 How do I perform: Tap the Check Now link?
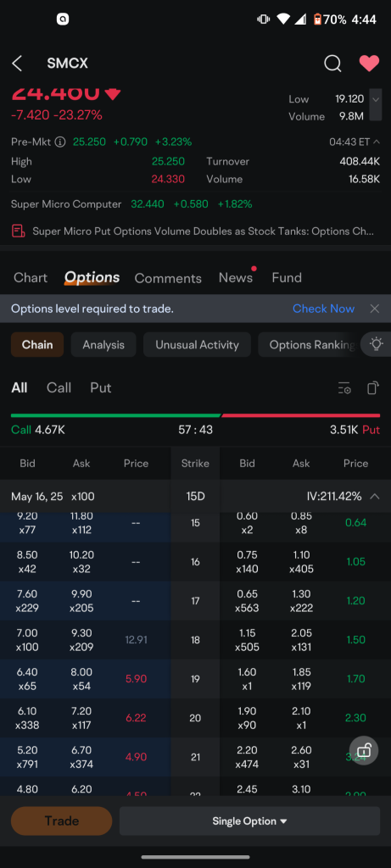[323, 309]
